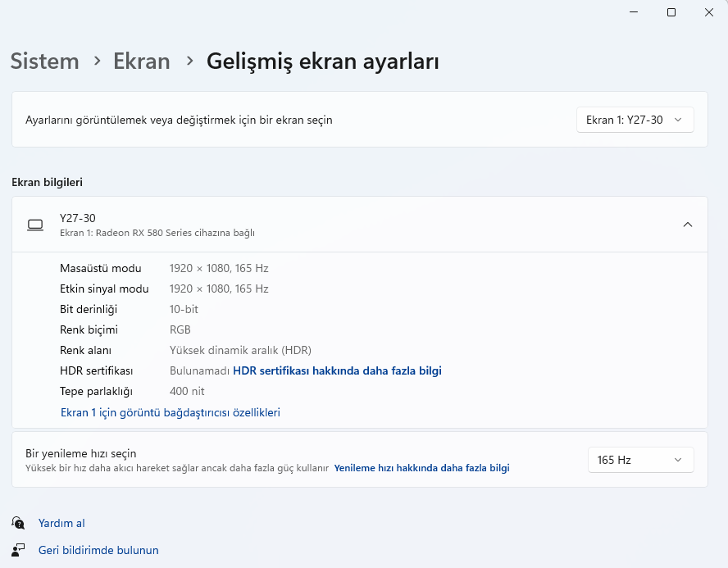Maximize the Settings window
Screen dimensions: 728x568
point(671,12)
